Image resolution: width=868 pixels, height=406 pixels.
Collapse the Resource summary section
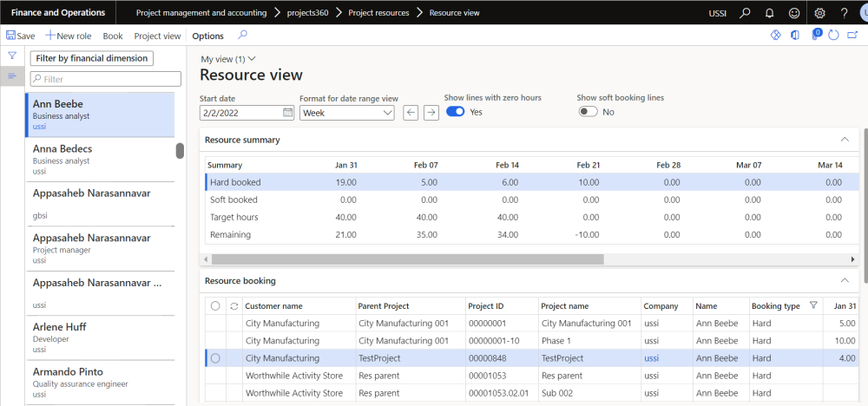[x=844, y=140]
